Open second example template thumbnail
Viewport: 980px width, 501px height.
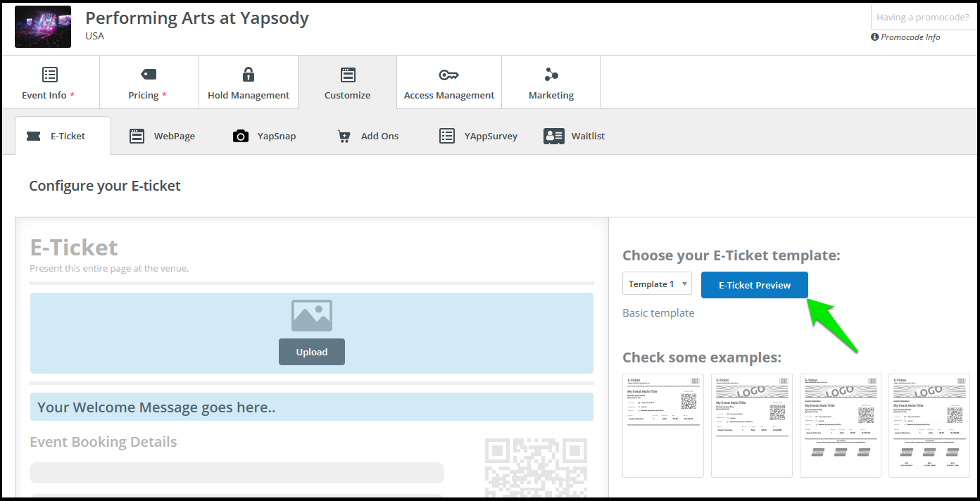pyautogui.click(x=752, y=425)
